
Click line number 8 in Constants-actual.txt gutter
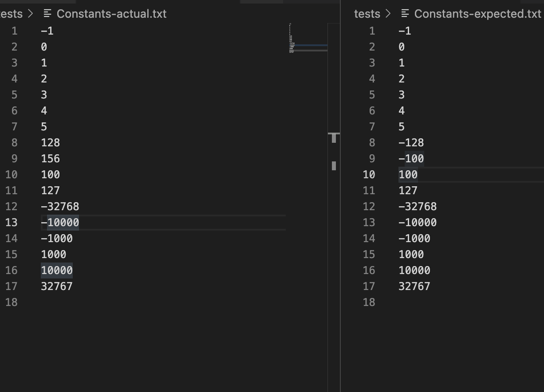tap(14, 142)
